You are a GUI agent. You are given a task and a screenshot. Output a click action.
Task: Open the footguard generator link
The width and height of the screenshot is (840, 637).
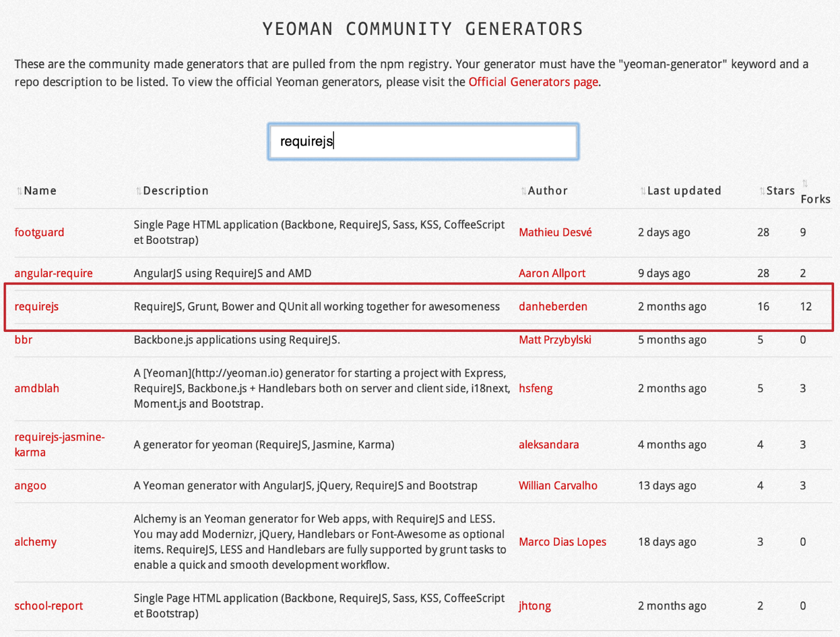39,233
